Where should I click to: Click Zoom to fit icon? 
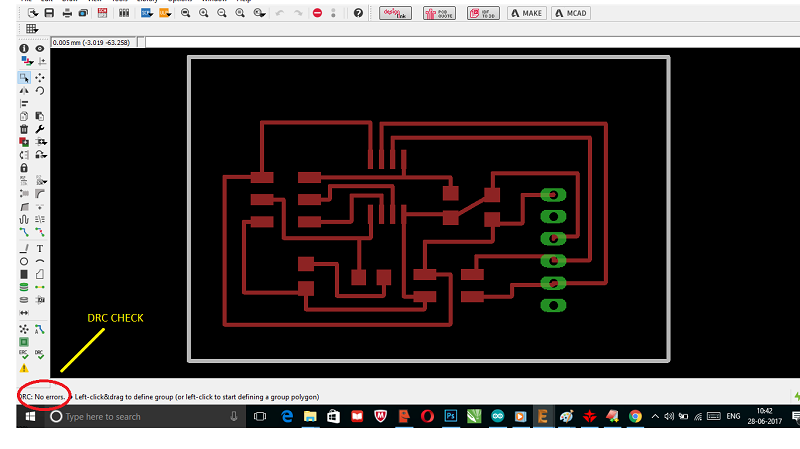(186, 13)
